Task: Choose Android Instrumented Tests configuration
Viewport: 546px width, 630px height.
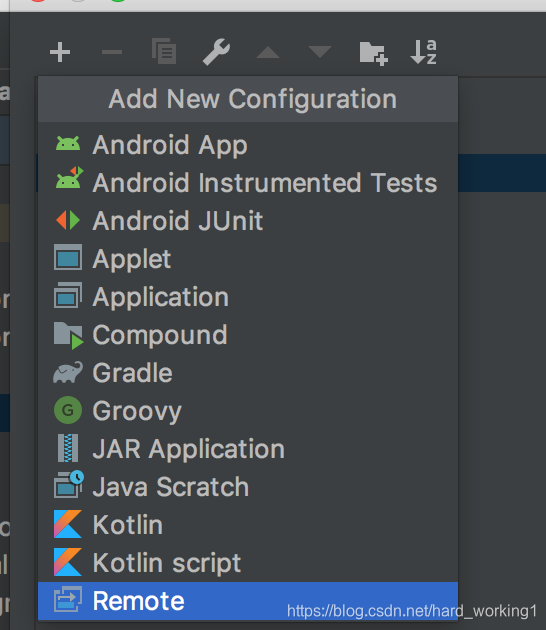Action: tap(248, 182)
